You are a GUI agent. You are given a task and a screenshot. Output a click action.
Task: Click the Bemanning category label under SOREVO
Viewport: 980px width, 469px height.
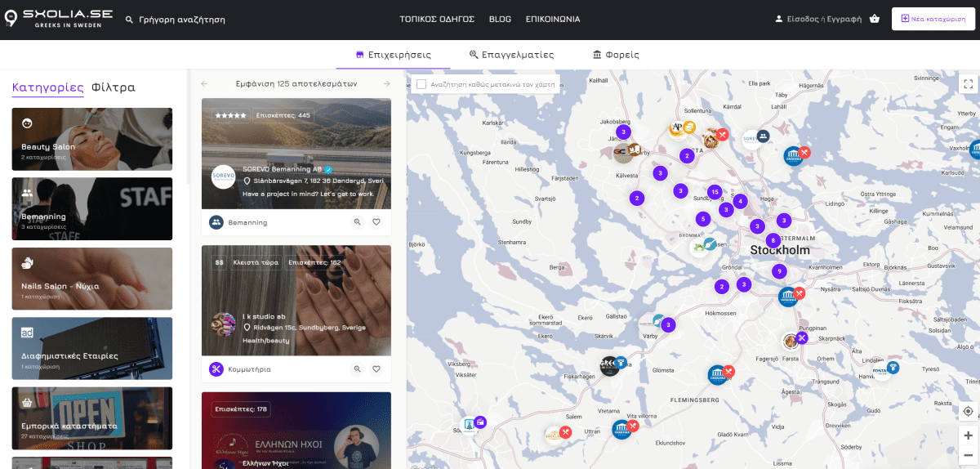[247, 222]
